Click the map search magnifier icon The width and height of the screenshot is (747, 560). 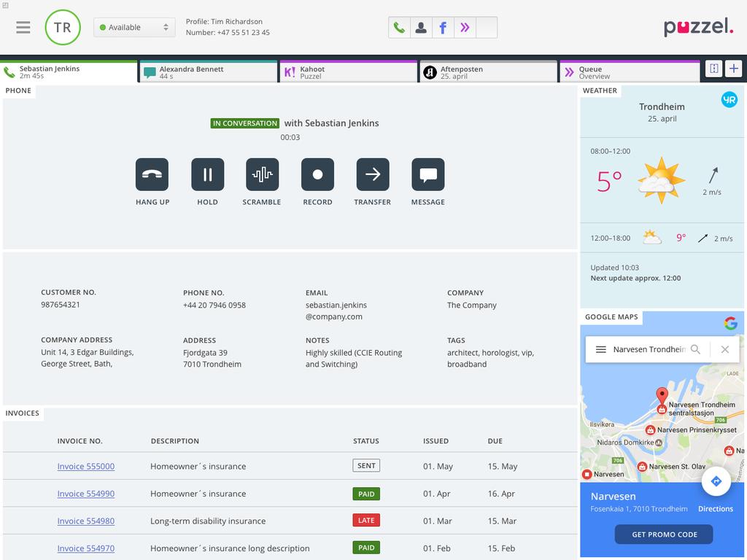(x=695, y=349)
